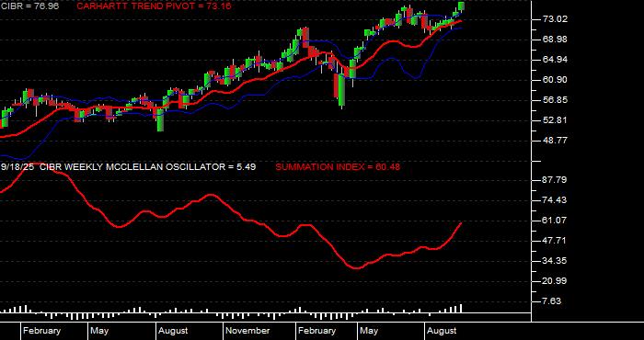Click the 60.90 price axis value
Viewport: 644px width, 340px height.
point(555,80)
